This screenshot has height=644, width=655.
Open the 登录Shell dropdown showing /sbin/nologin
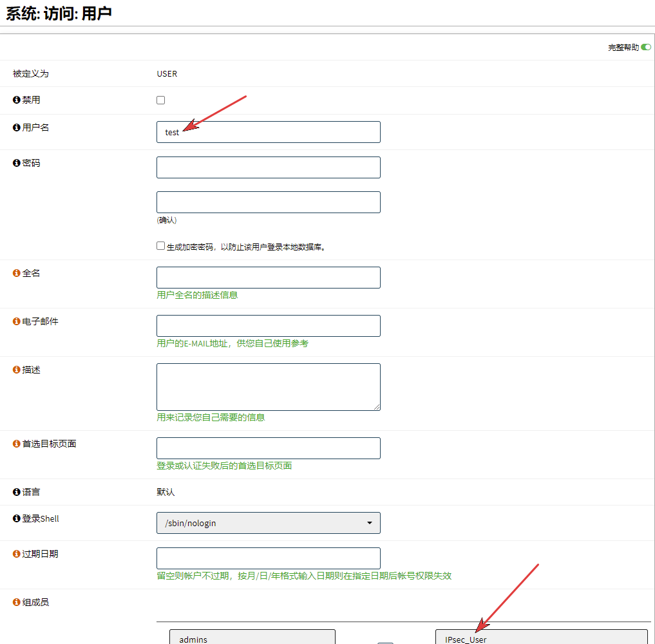point(268,523)
